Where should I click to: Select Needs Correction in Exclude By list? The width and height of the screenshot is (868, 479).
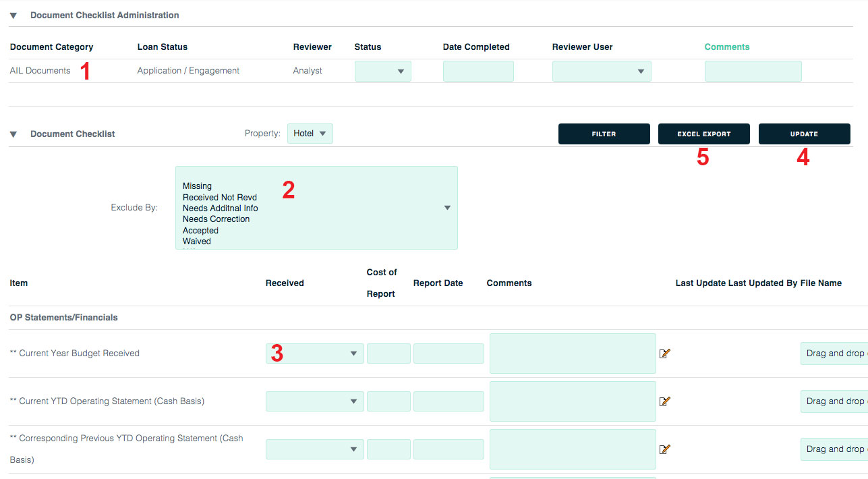coord(216,219)
